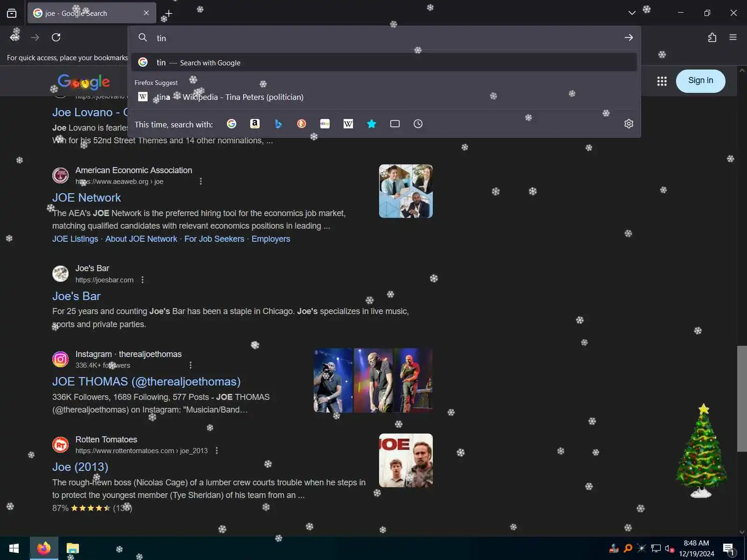The height and width of the screenshot is (560, 747).
Task: Search this time with Bing
Action: point(278,124)
